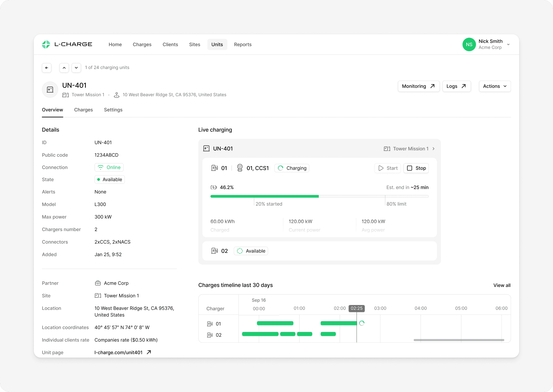Image resolution: width=553 pixels, height=392 pixels.
Task: Open unit page external link arrow
Action: (149, 352)
